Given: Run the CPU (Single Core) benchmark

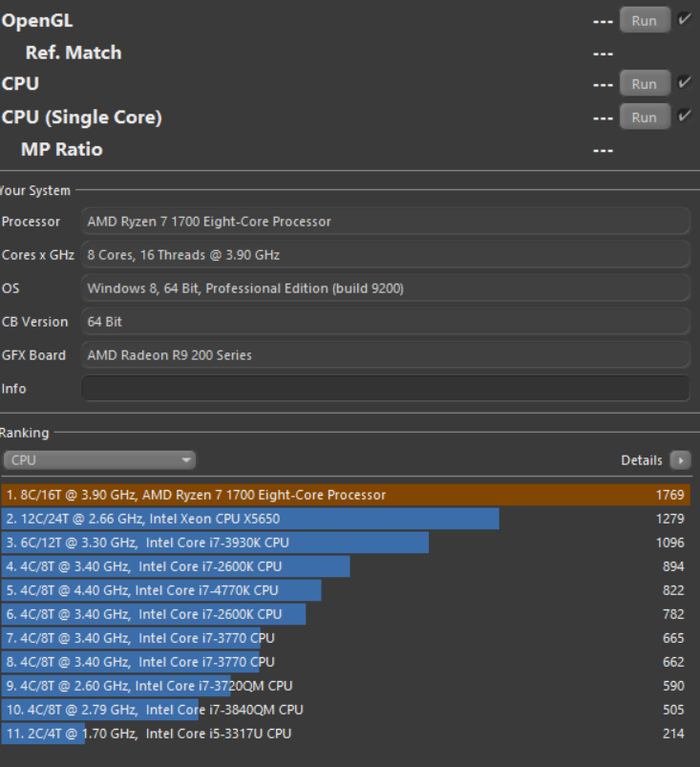Looking at the screenshot, I should click(x=645, y=117).
